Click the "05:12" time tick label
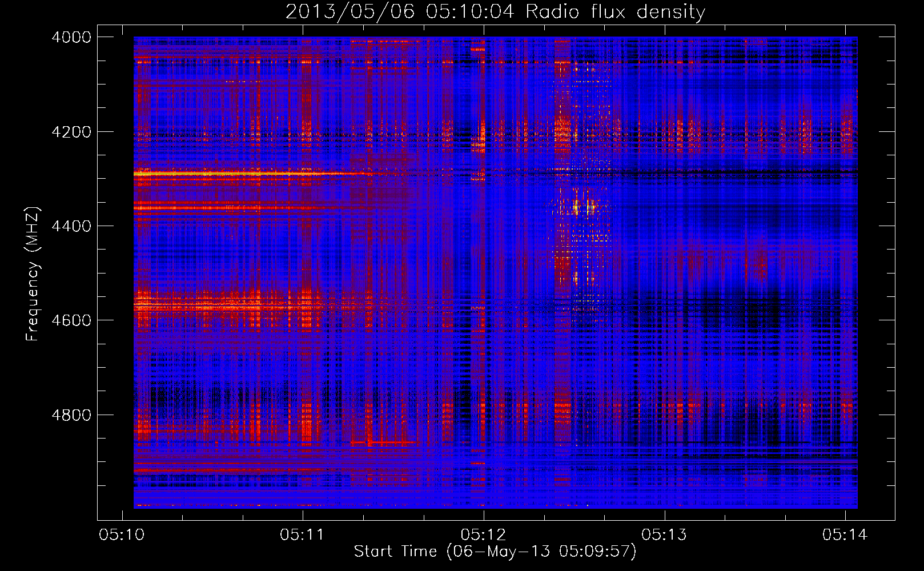Viewport: 924px width, 571px height. (483, 535)
